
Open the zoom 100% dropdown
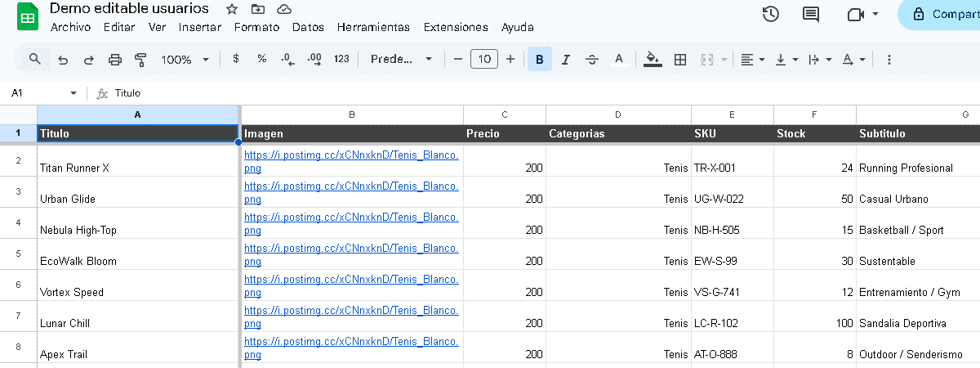click(185, 59)
